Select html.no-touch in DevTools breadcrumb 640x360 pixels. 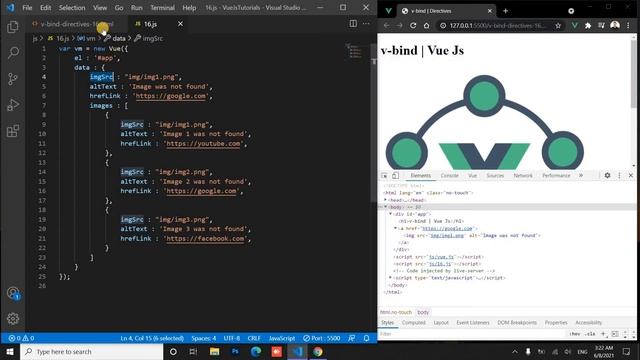coord(396,312)
